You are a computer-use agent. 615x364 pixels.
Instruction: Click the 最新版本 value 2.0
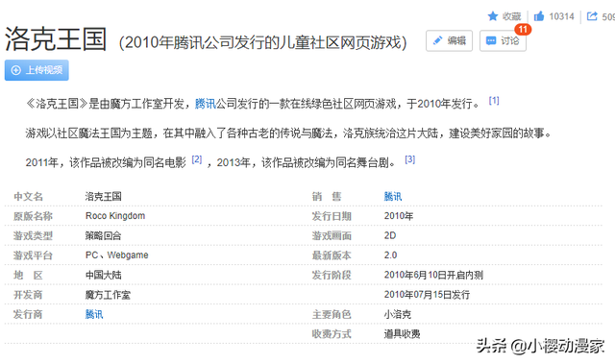click(390, 255)
